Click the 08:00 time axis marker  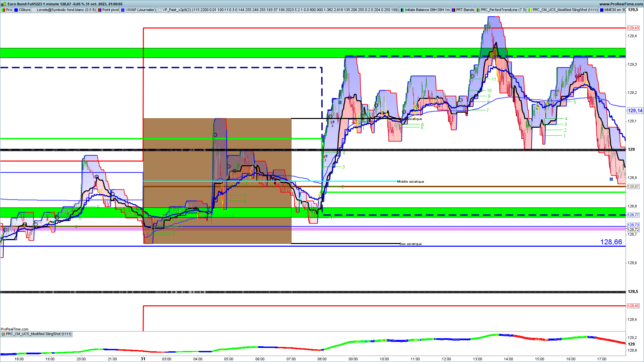click(322, 359)
